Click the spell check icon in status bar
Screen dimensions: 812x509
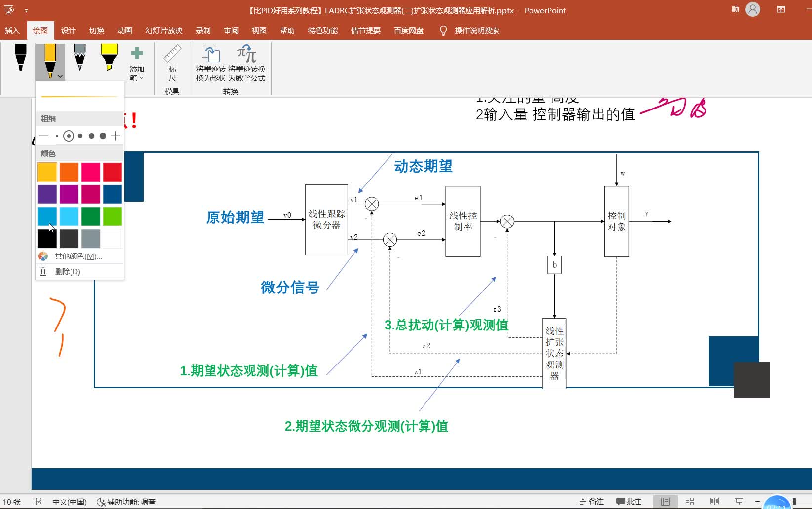click(x=37, y=502)
